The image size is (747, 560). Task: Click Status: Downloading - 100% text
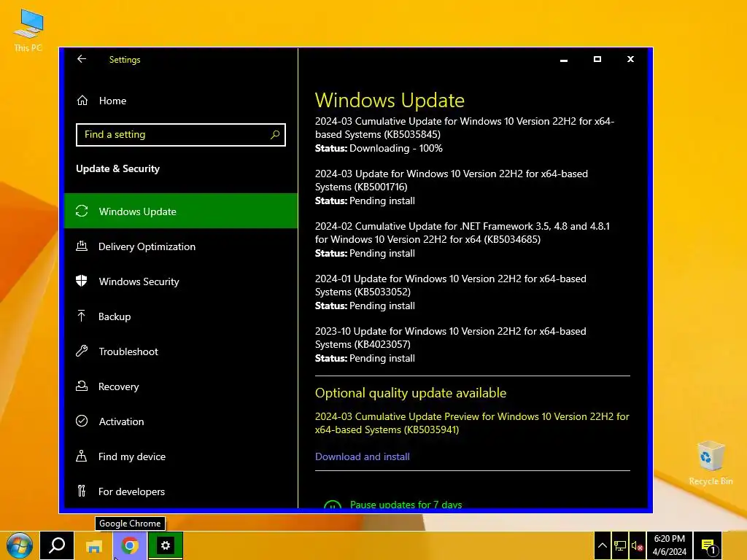pos(379,148)
